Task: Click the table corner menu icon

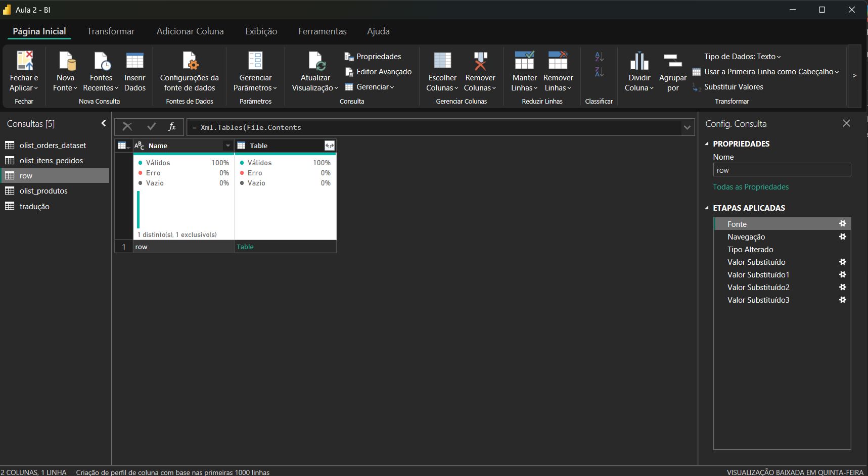Action: tap(123, 146)
